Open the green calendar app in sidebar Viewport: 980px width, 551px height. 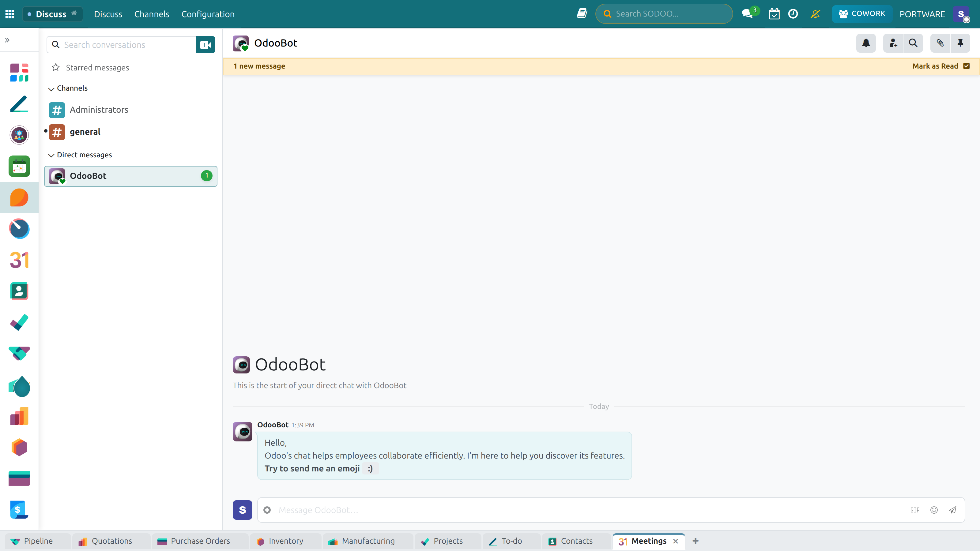(x=19, y=166)
